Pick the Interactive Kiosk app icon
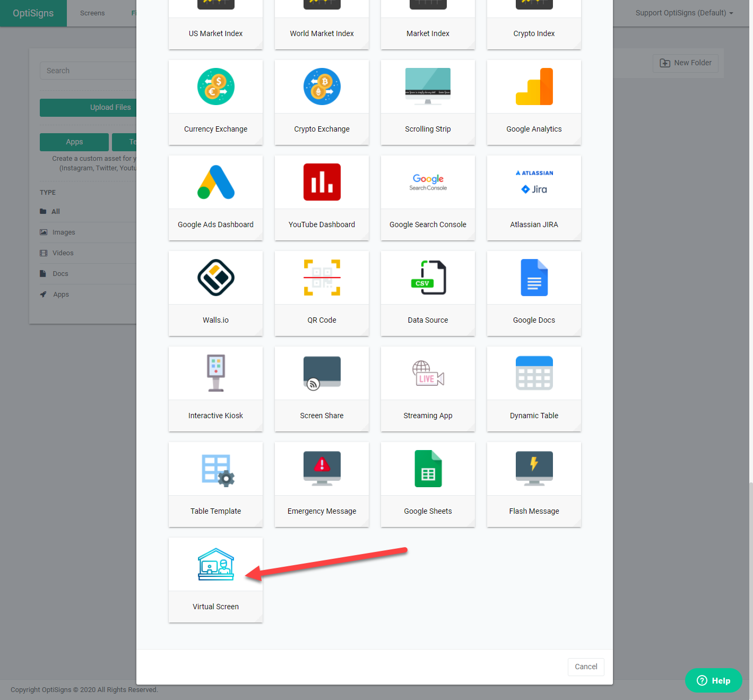 point(215,373)
